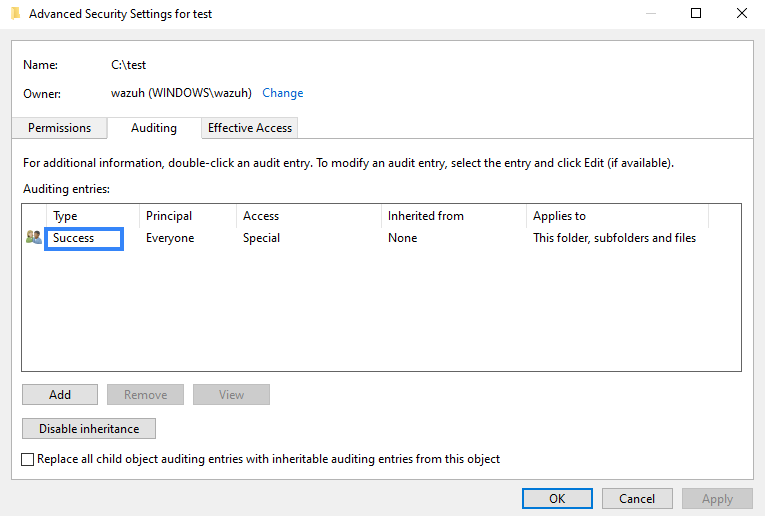Click the Principal column header
Screen dimensions: 765x516
tap(186, 216)
